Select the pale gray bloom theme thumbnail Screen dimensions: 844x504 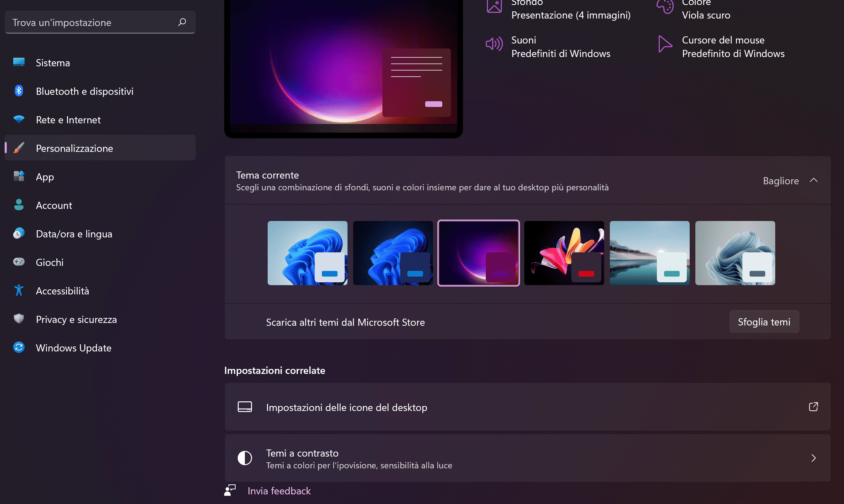coord(735,253)
